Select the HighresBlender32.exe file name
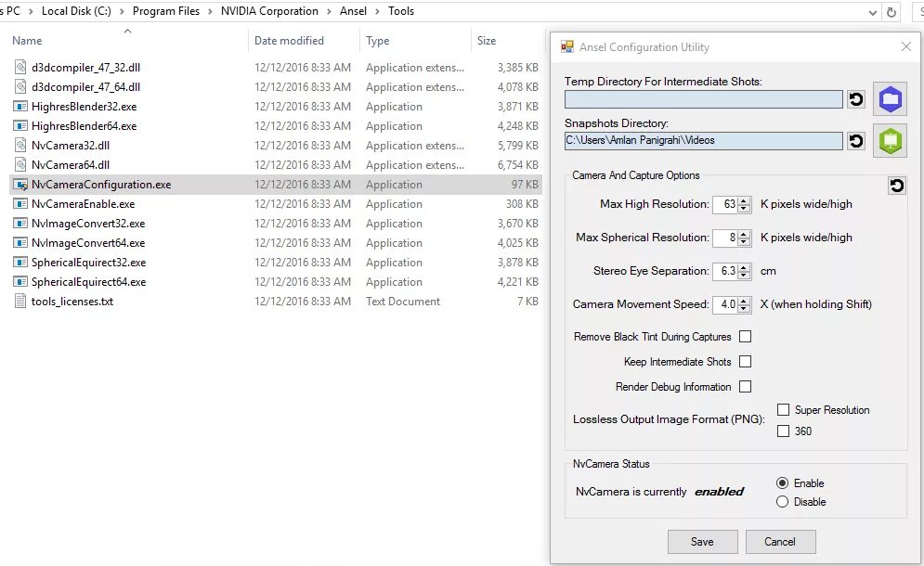 point(85,107)
